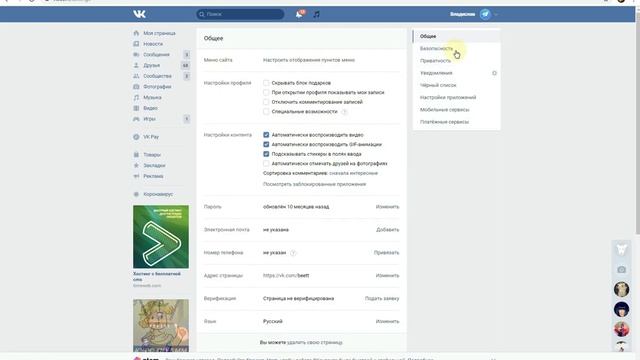Open the Музыка sidebar icon

click(136, 98)
